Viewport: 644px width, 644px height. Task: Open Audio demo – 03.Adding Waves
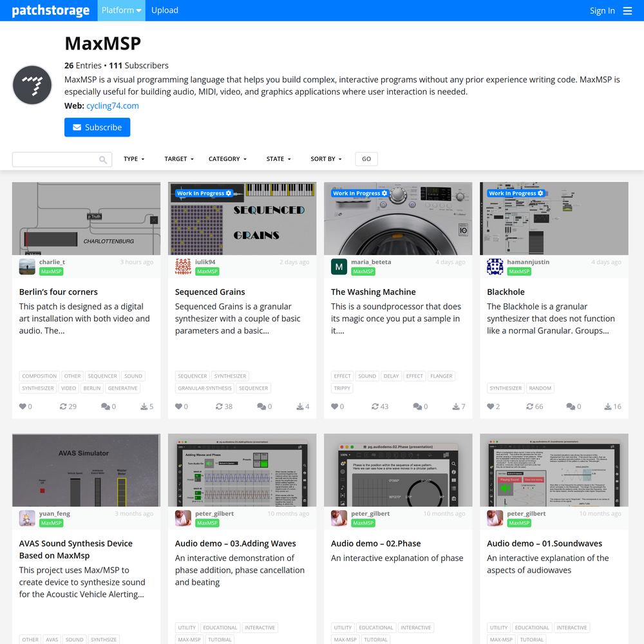tap(235, 544)
